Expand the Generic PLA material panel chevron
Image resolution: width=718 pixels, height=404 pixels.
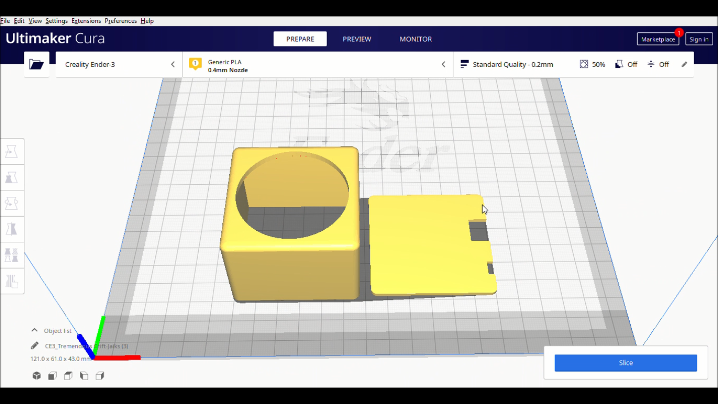[x=443, y=65]
